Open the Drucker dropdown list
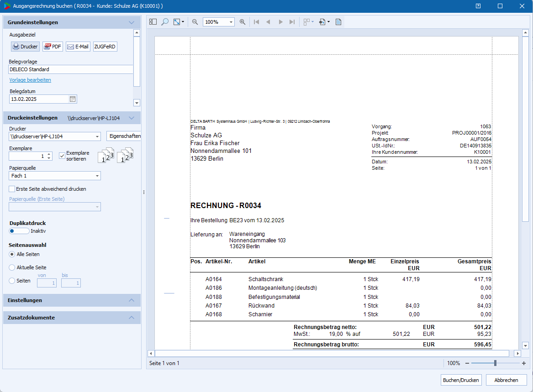 [x=97, y=136]
